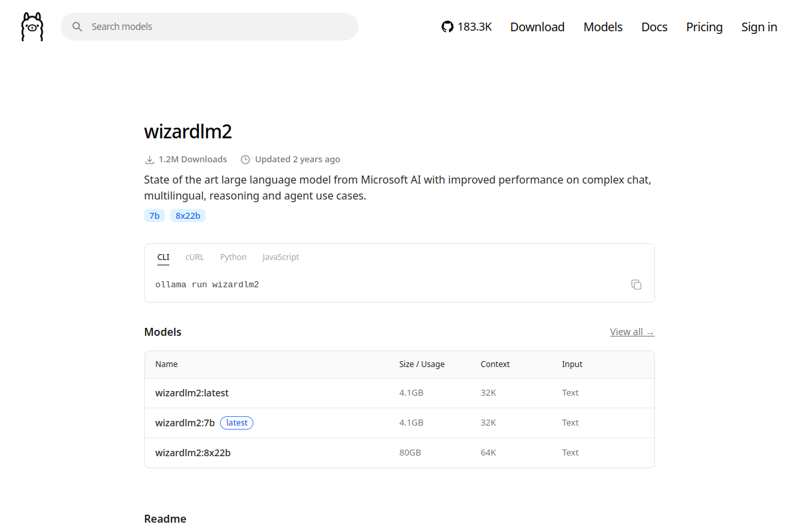The image size is (798, 532).
Task: Focus the Search models field
Action: pos(209,27)
